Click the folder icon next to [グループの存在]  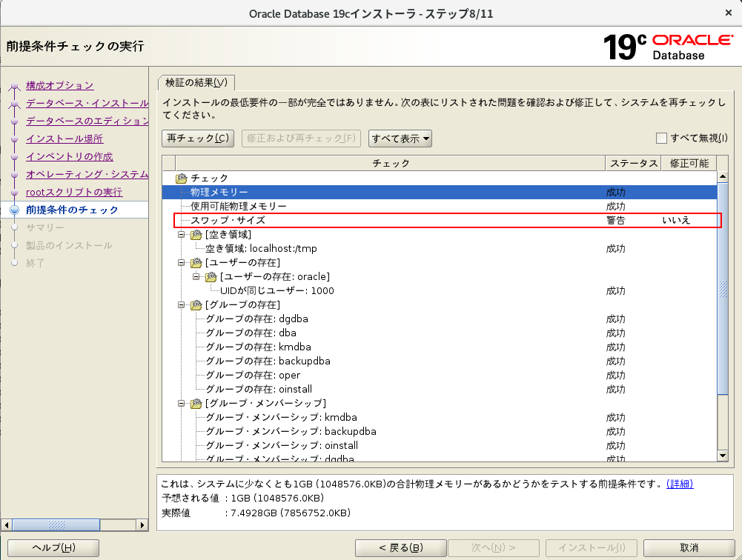pyautogui.click(x=196, y=305)
